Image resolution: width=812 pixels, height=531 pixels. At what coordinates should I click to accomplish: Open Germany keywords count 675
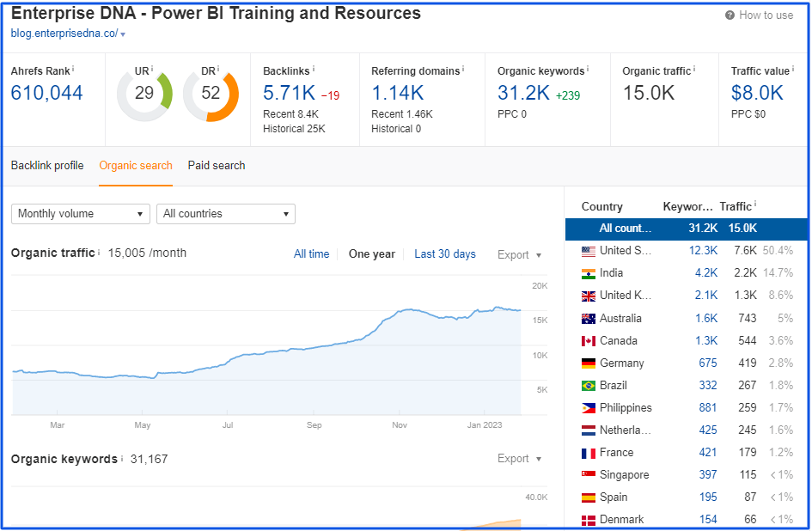click(x=708, y=363)
